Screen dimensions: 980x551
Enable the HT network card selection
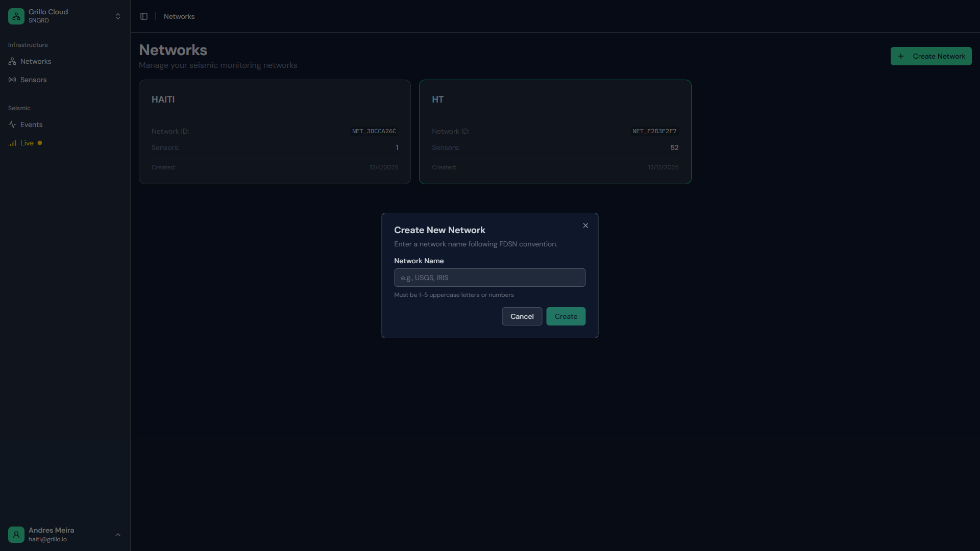555,132
